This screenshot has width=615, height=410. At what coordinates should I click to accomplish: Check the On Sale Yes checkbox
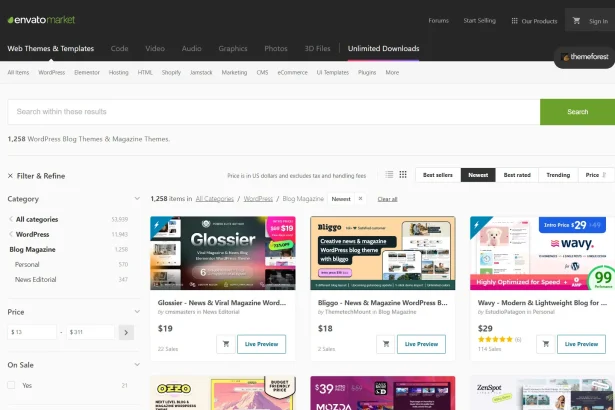pyautogui.click(x=11, y=385)
